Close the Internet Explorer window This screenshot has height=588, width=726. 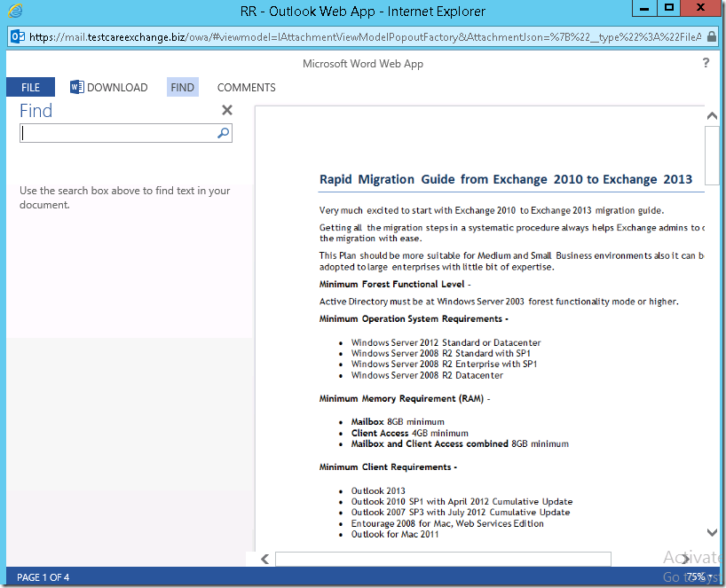click(x=700, y=8)
